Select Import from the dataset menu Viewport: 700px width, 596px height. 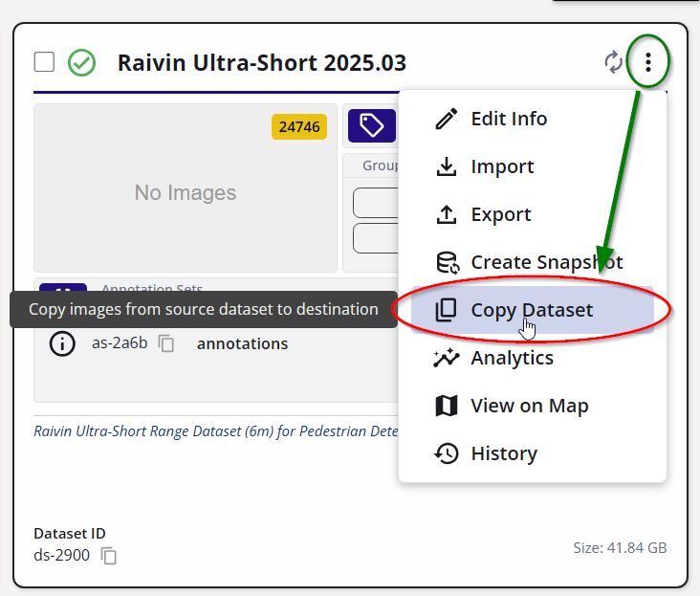(533, 166)
